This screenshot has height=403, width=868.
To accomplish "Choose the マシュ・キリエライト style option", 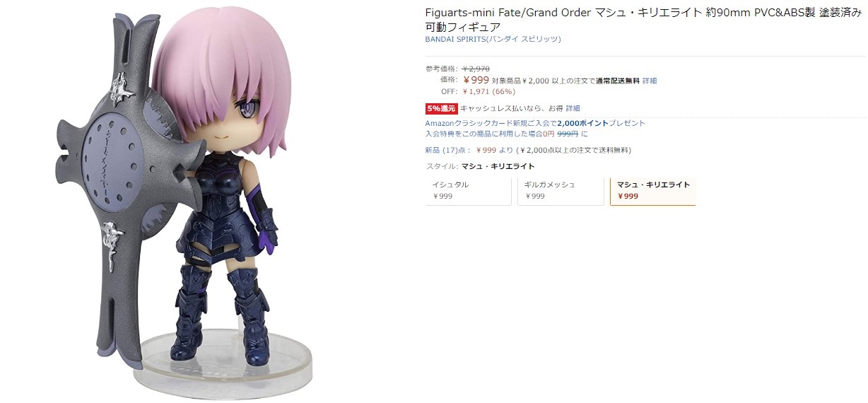I will click(x=652, y=191).
